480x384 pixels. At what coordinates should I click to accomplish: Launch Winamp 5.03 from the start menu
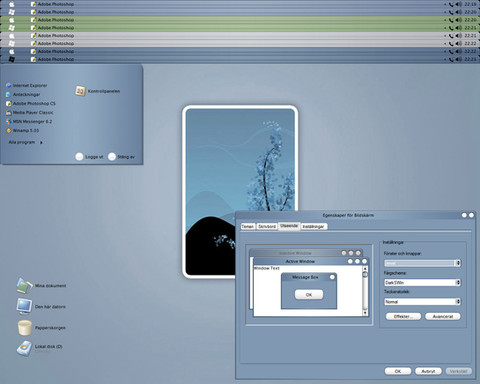coord(22,131)
